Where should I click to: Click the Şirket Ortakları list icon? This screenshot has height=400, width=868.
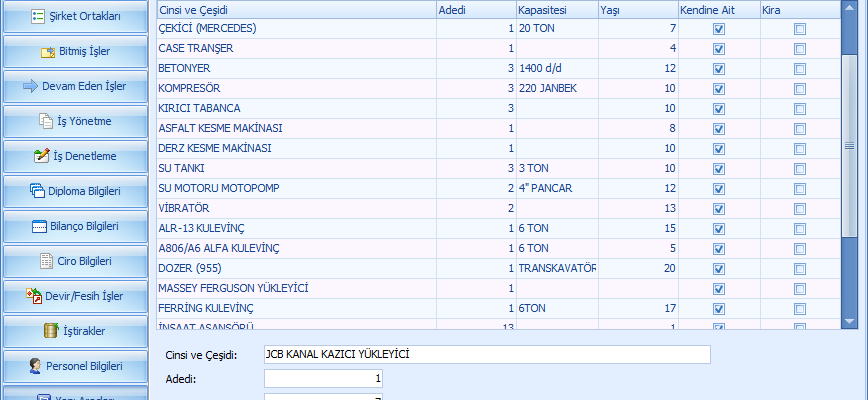pos(38,17)
